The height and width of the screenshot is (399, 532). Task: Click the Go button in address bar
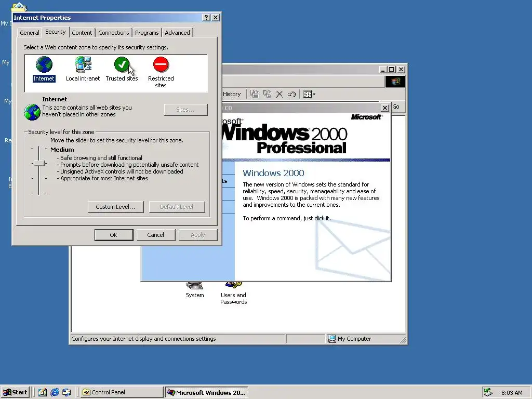(x=396, y=107)
